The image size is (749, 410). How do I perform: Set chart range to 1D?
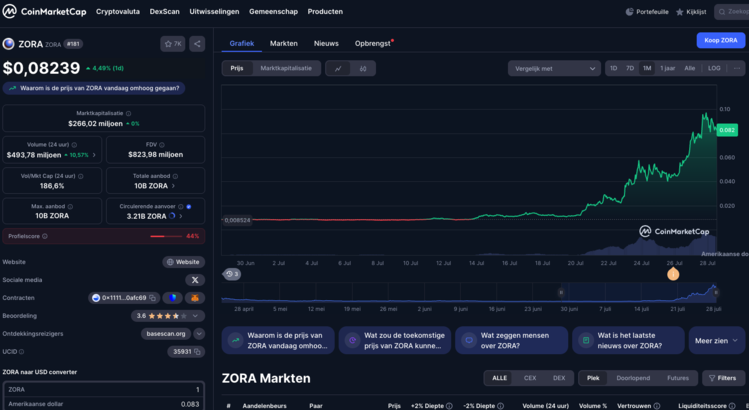click(614, 68)
